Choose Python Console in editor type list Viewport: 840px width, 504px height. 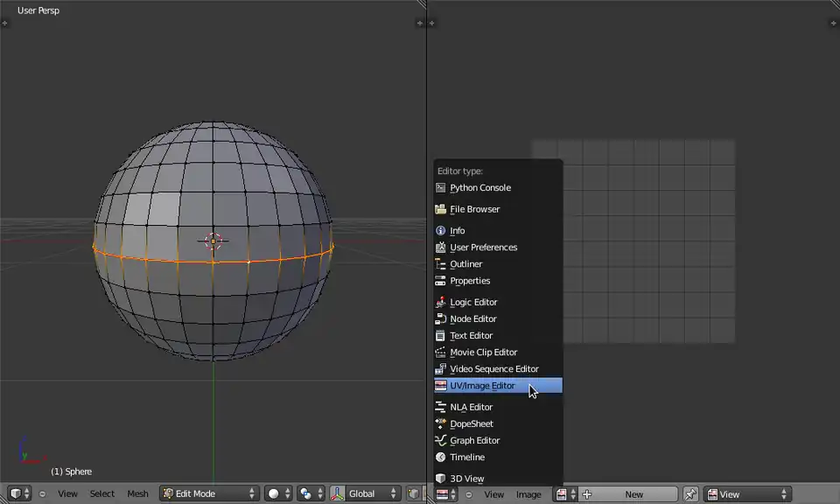coord(479,188)
